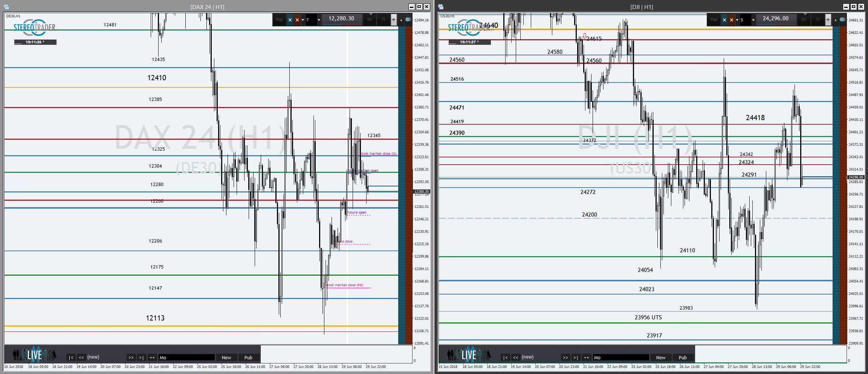Toggle TI mode in DJI trading panel
Image resolution: width=868 pixels, height=374 pixels.
tap(818, 20)
